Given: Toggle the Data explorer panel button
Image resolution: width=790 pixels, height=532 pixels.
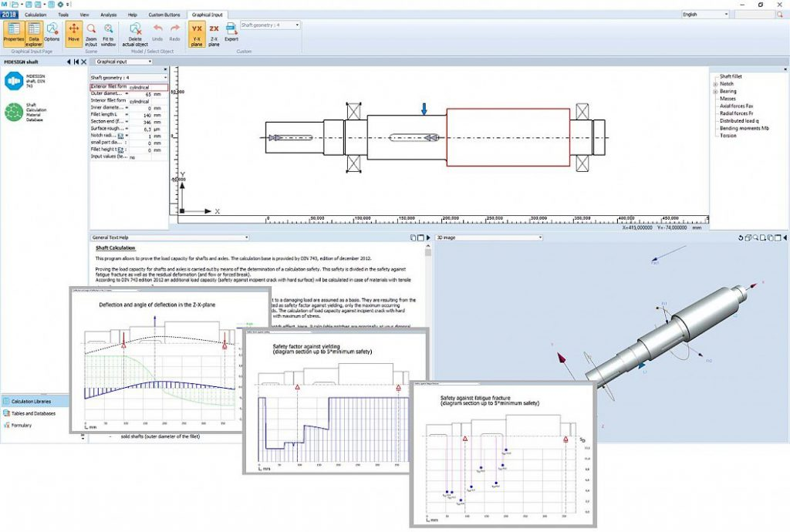Looking at the screenshot, I should [x=34, y=32].
